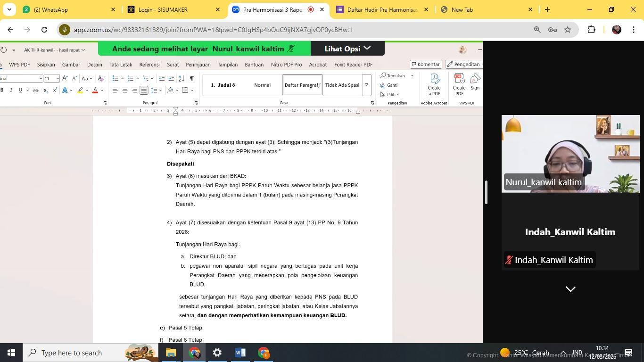The width and height of the screenshot is (644, 362).
Task: Toggle italic formatting in the ribbon
Action: click(11, 90)
